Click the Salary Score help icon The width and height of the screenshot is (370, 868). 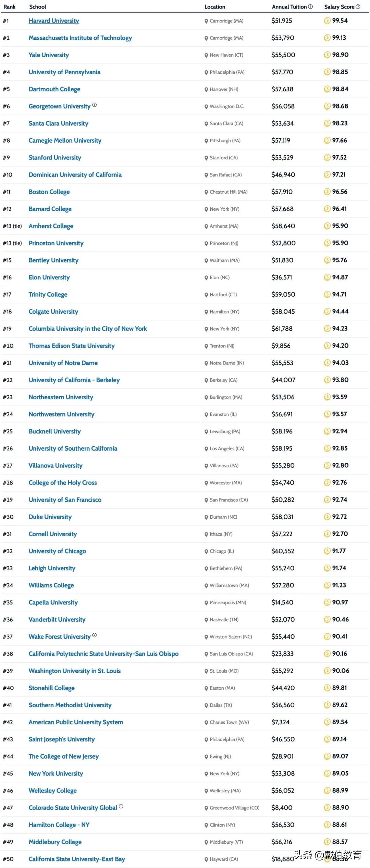point(358,7)
